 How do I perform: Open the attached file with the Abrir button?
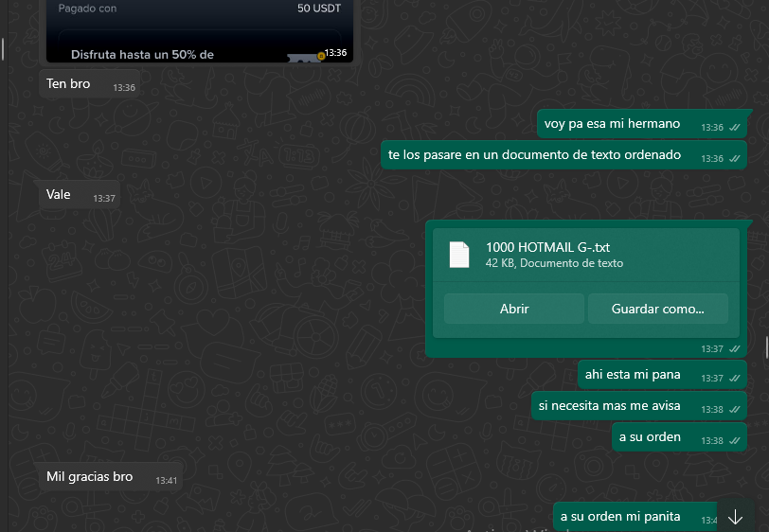point(514,309)
